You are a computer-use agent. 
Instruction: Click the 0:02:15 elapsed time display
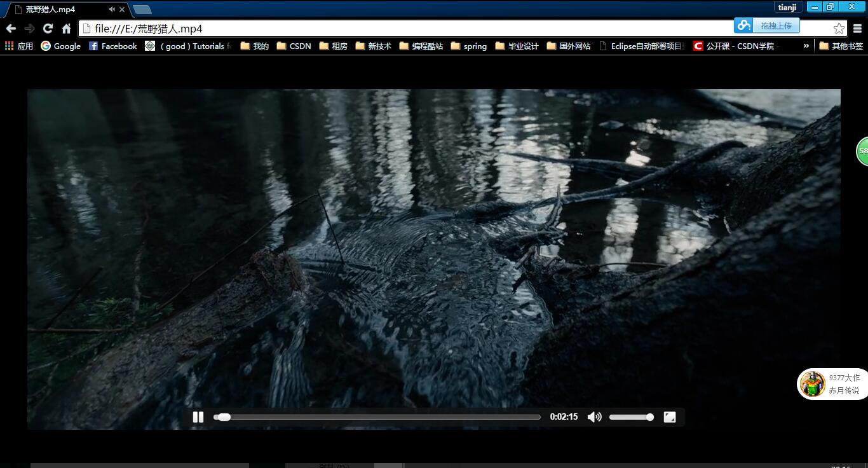point(564,417)
